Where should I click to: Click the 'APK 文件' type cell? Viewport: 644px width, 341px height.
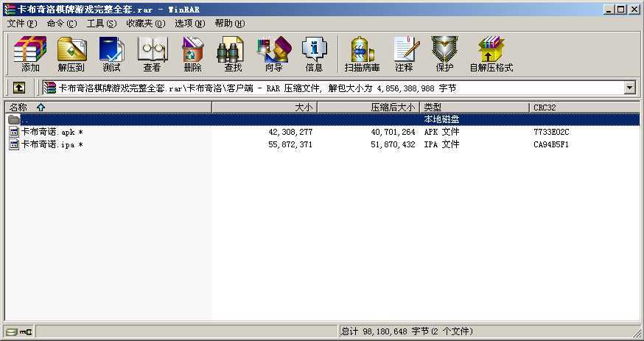click(441, 132)
